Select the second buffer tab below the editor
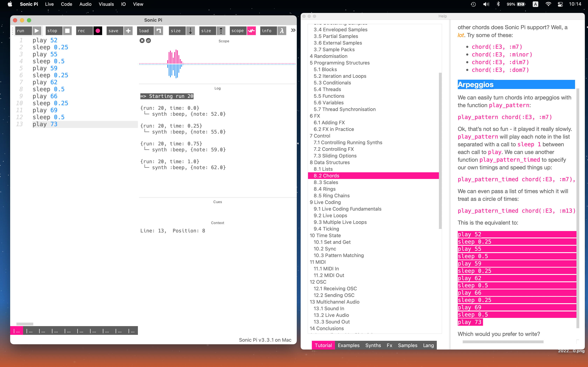Image resolution: width=588 pixels, height=367 pixels. 29,331
